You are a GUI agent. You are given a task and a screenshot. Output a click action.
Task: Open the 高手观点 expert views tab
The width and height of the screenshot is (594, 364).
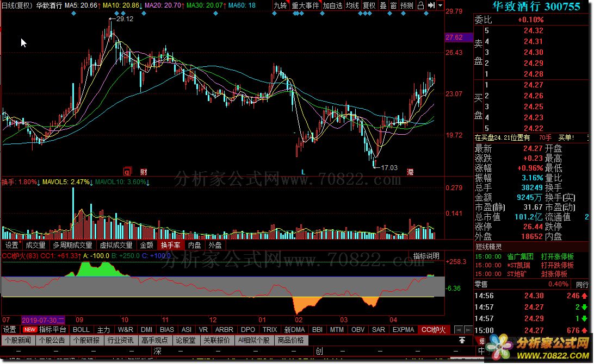pyautogui.click(x=154, y=340)
